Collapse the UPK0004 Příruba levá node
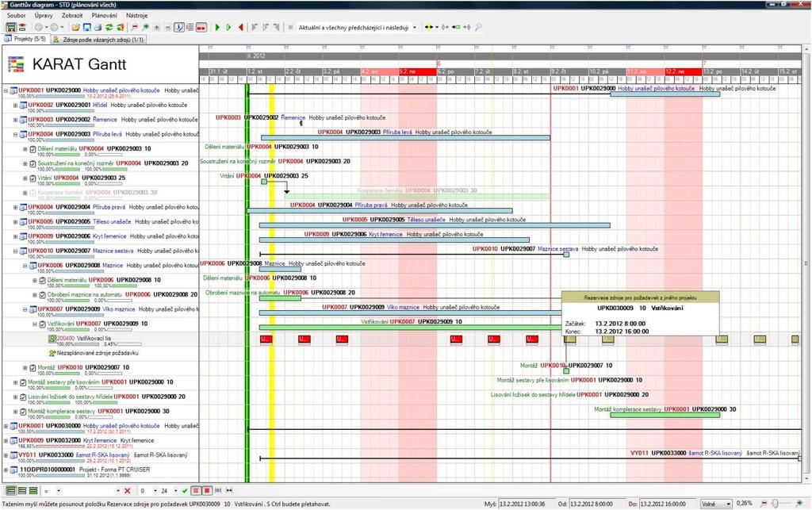 point(15,134)
